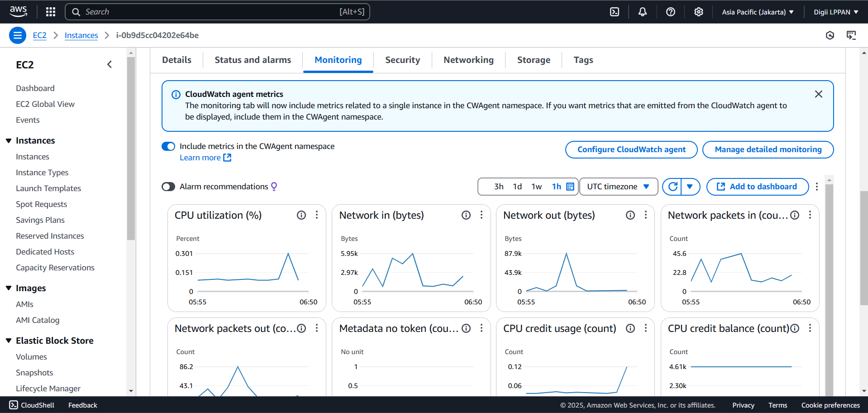Open the notifications bell

642,11
